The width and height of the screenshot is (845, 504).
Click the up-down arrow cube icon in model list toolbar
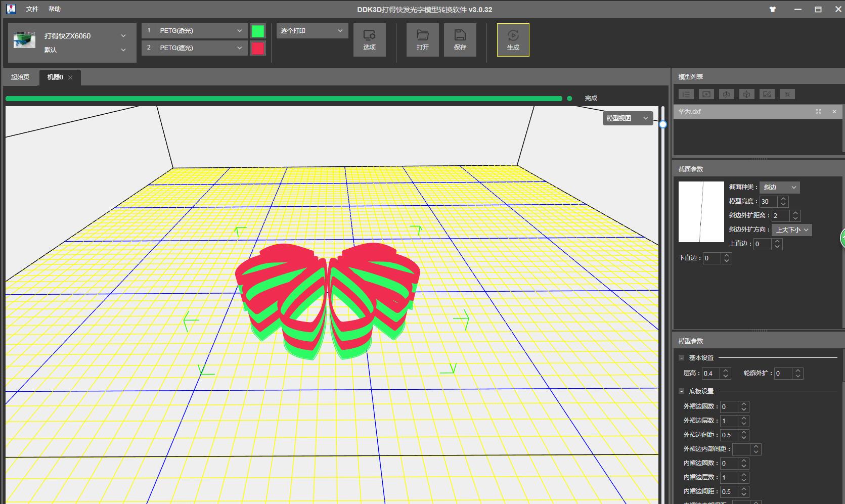pyautogui.click(x=727, y=94)
